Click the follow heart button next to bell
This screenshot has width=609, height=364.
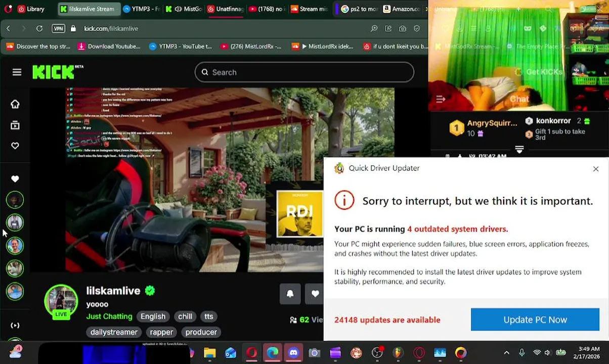click(315, 294)
